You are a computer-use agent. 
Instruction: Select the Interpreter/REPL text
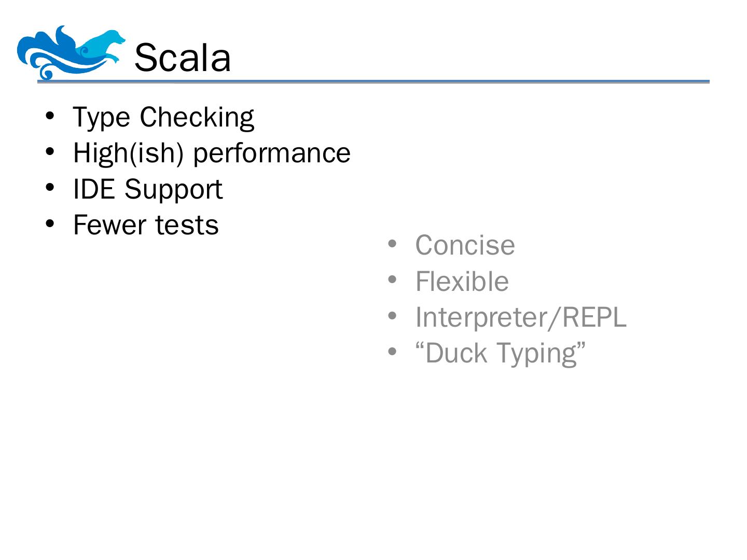[x=521, y=317]
